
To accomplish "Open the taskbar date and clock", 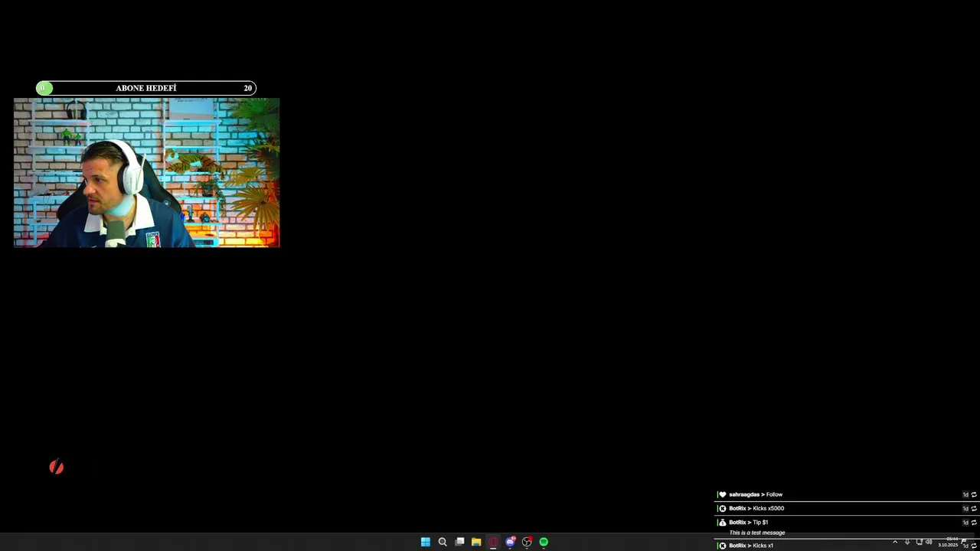I will coord(949,542).
